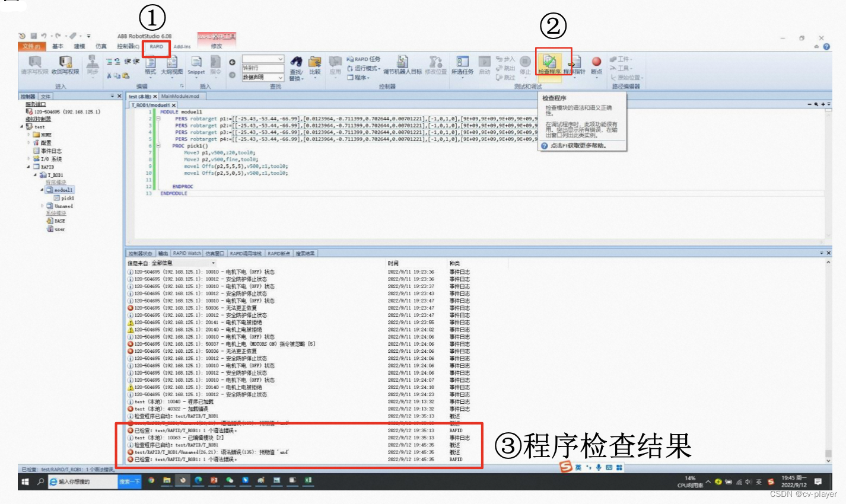Viewport: 846px width, 504px height.
Task: Click the output panel vertical scrollbar
Action: 828,362
